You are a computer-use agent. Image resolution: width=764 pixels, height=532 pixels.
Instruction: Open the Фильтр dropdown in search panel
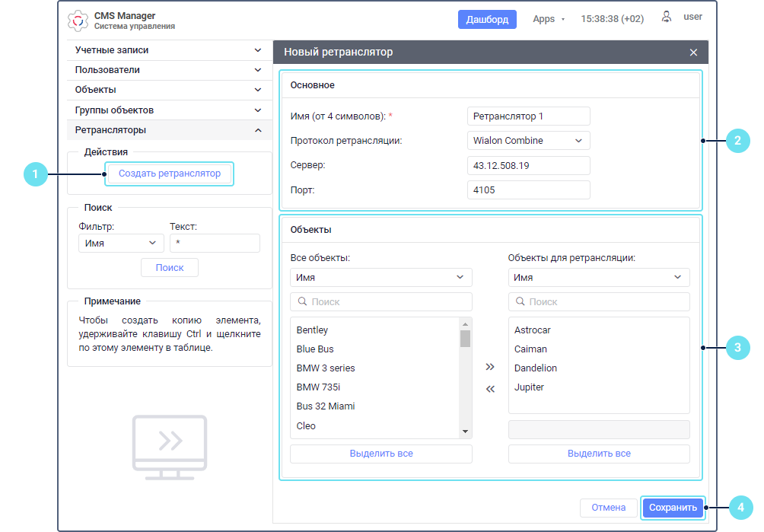pos(121,243)
